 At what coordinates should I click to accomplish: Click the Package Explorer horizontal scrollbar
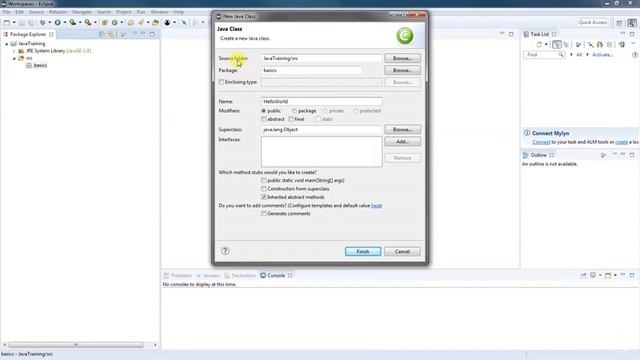[x=76, y=345]
